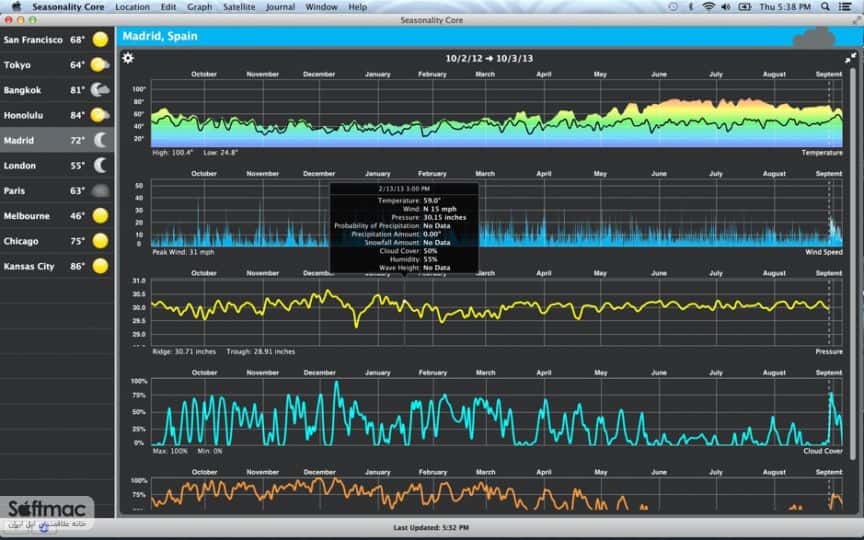
Task: Open the Edit menu
Action: tap(168, 7)
